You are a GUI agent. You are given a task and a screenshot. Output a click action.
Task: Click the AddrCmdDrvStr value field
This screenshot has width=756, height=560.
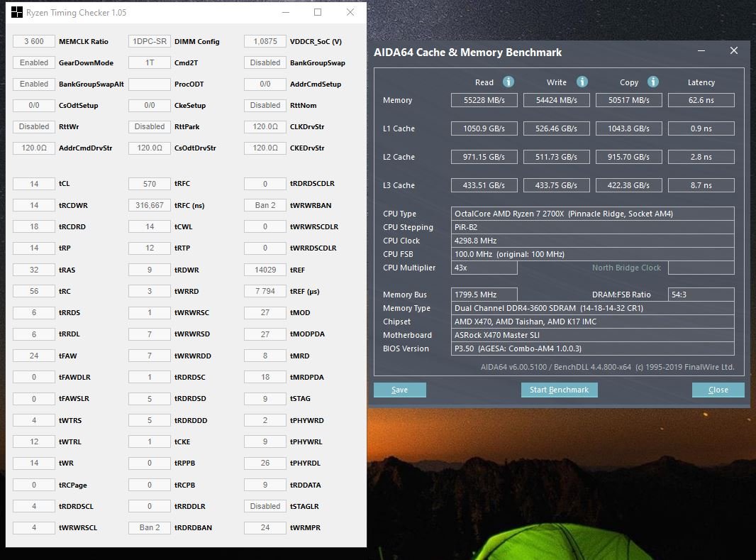[34, 148]
